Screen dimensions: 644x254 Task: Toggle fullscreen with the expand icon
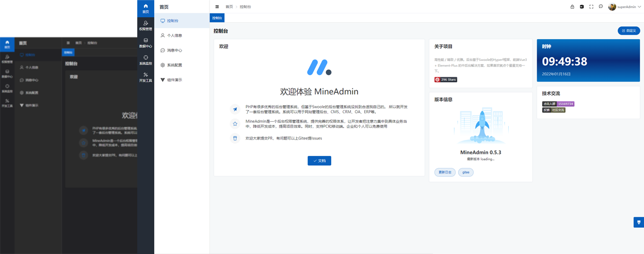tap(591, 7)
